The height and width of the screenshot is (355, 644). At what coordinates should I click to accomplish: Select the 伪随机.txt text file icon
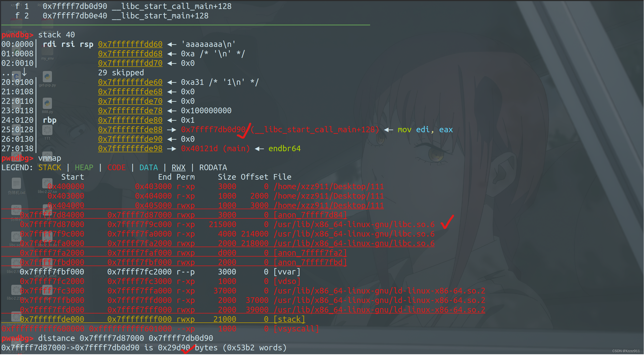[16, 184]
